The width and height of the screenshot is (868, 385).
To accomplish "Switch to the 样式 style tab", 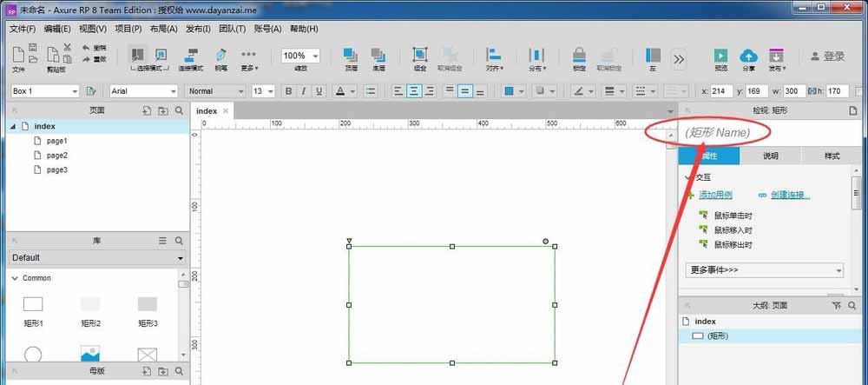I will 831,156.
